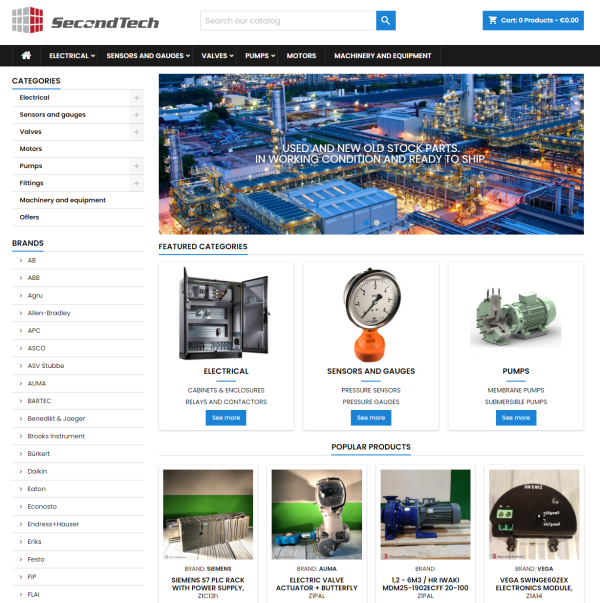Open Sensors and Gauges navbar dropdown
Viewport: 600px width, 603px height.
[148, 55]
